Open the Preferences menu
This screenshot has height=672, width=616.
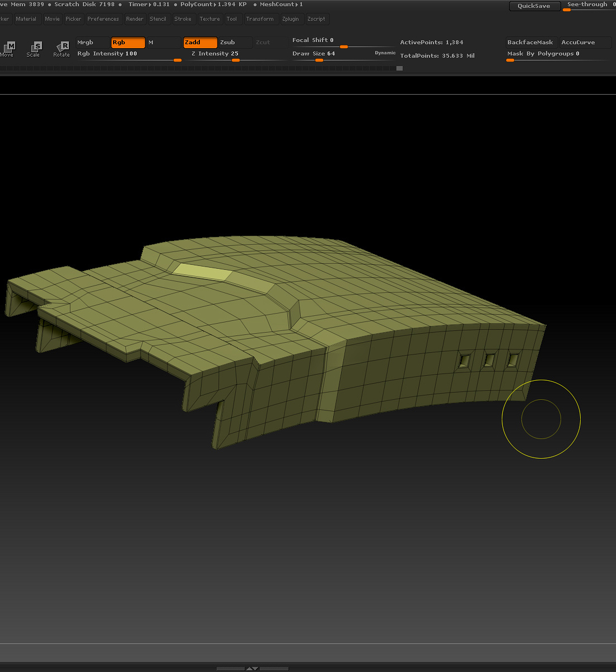point(103,19)
